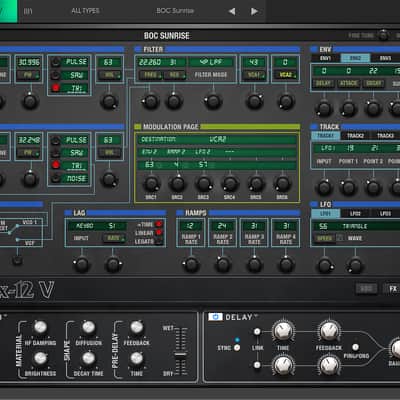Click the 4P LPF filter mode display

(x=212, y=62)
